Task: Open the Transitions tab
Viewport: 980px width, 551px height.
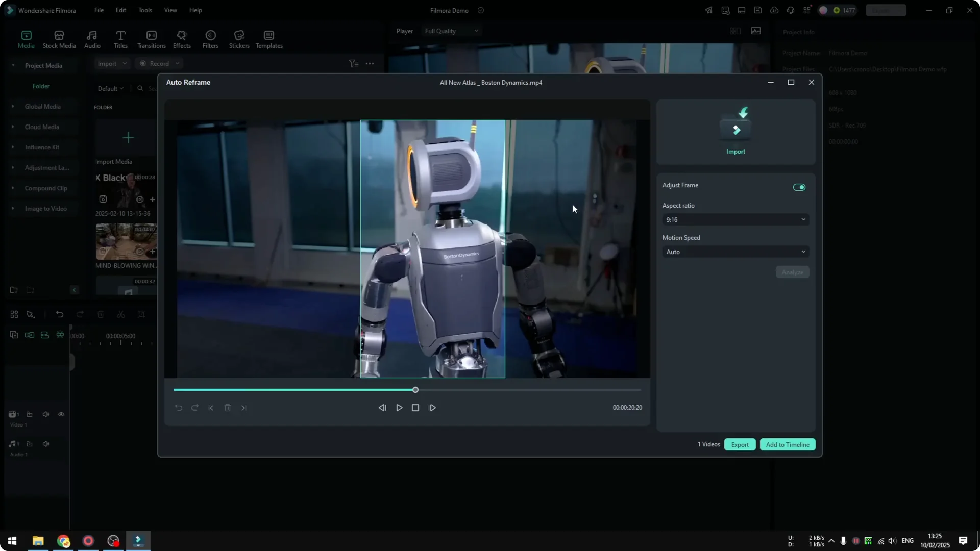Action: click(x=152, y=39)
